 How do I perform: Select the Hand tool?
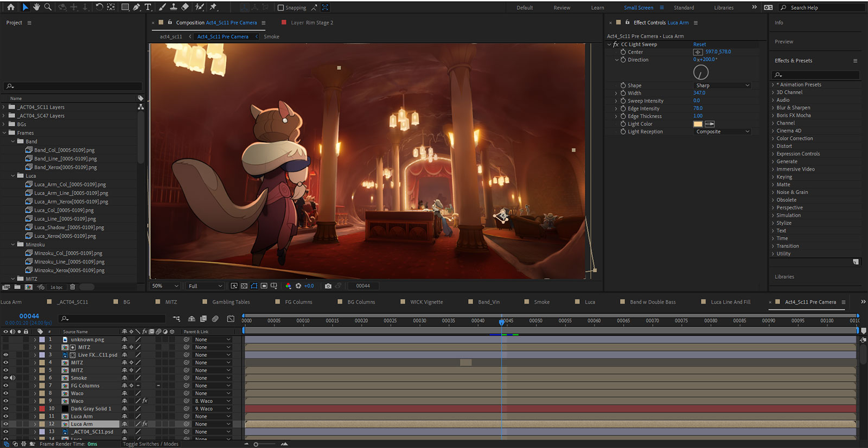tap(36, 7)
